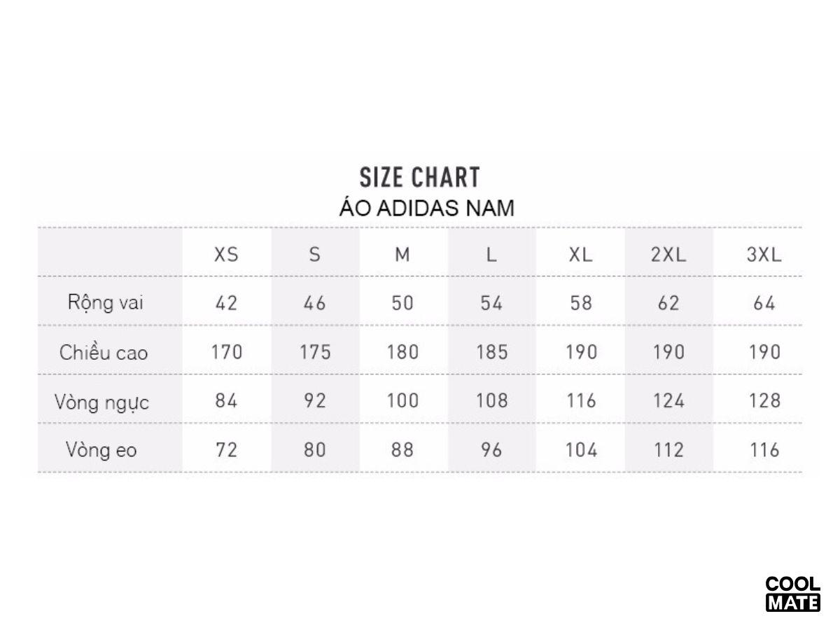Click the Rộng vai value for XS
The image size is (840, 630).
(226, 302)
